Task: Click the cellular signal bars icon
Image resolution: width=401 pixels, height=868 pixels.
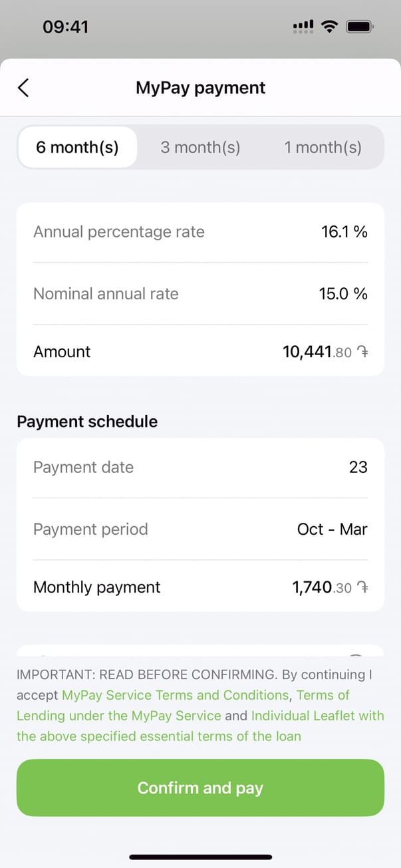Action: 303,27
